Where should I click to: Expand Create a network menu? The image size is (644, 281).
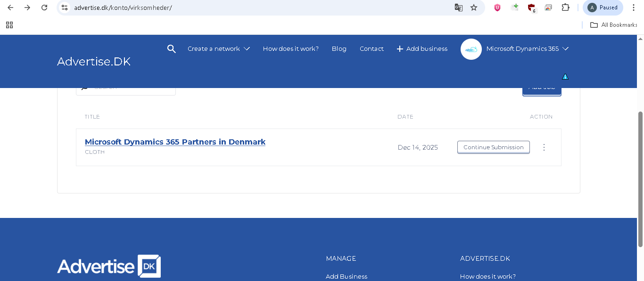[218, 48]
